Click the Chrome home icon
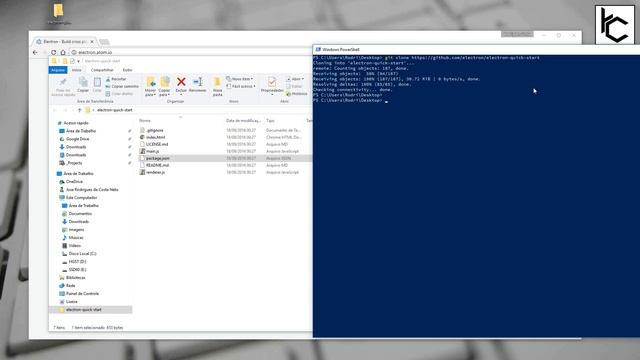The image size is (640, 360). click(x=63, y=52)
